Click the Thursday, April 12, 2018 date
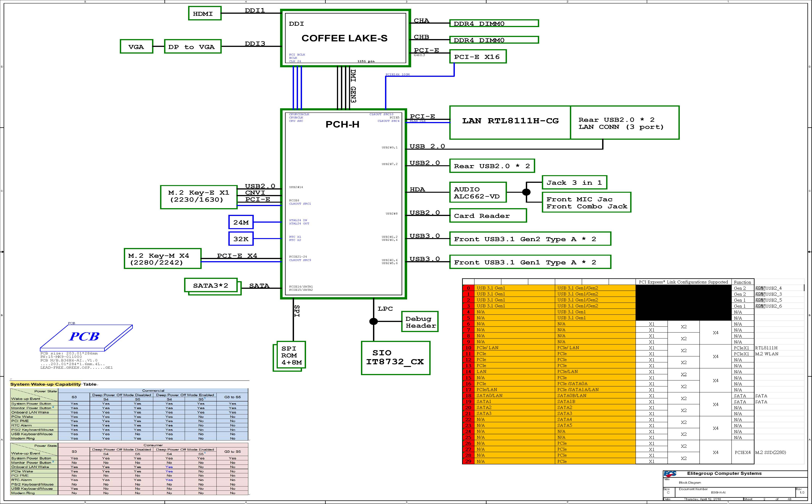Image resolution: width=812 pixels, height=504 pixels. (702, 499)
